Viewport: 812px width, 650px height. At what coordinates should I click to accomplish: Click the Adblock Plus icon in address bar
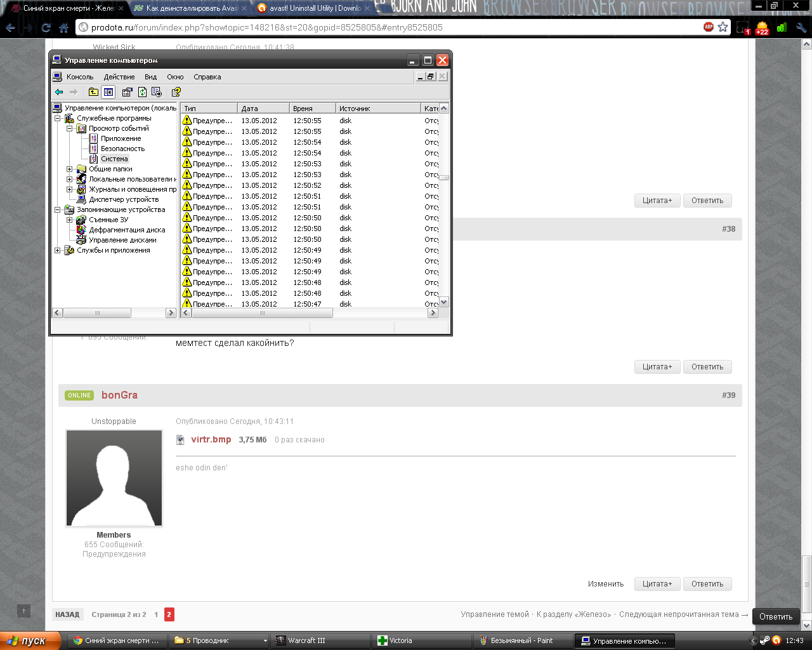(709, 27)
